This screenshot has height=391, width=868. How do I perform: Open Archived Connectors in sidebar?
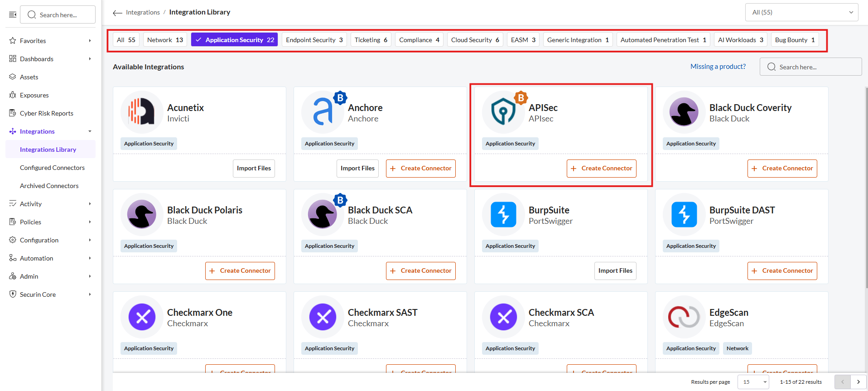click(x=49, y=186)
